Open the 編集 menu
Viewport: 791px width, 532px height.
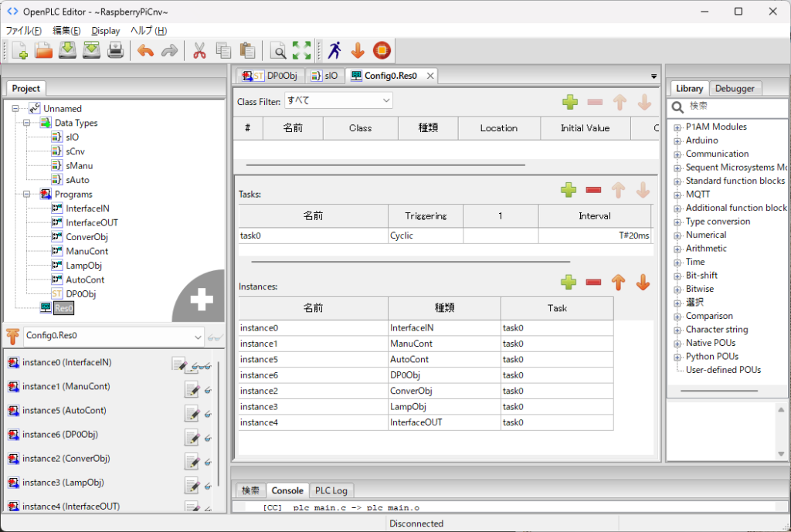coord(66,31)
